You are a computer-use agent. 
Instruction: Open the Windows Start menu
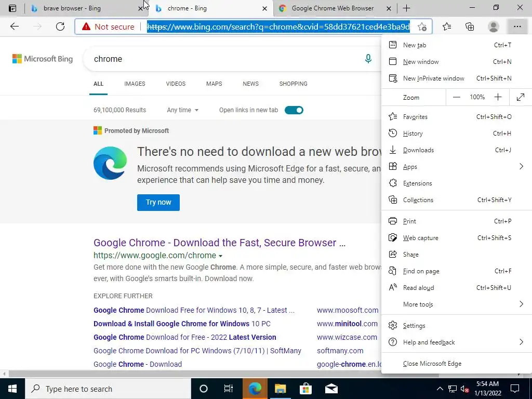click(x=12, y=389)
